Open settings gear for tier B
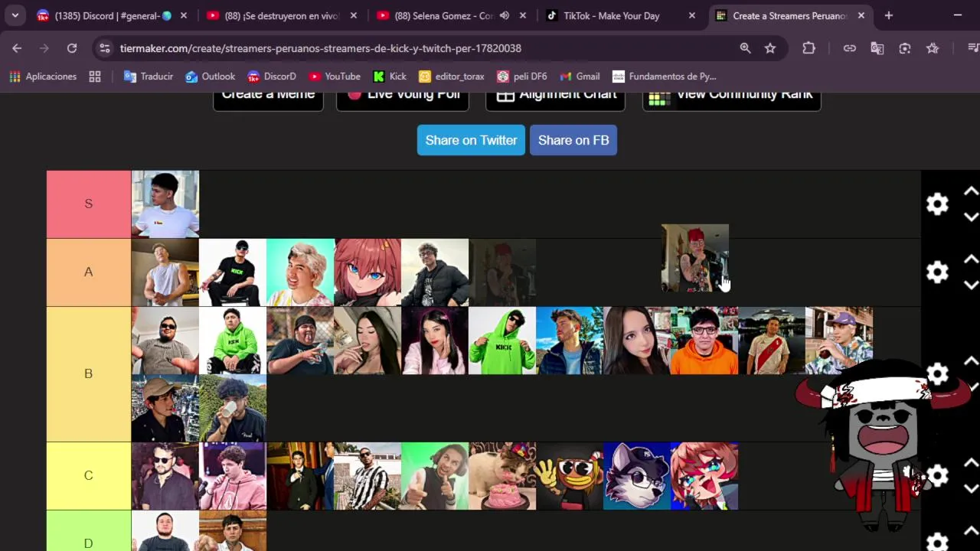 937,373
